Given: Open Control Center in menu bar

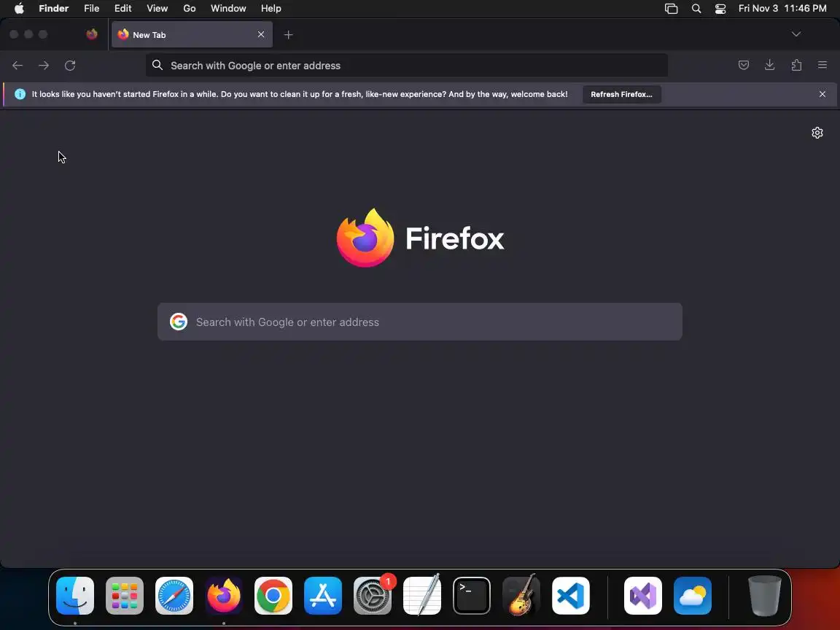Looking at the screenshot, I should tap(720, 8).
